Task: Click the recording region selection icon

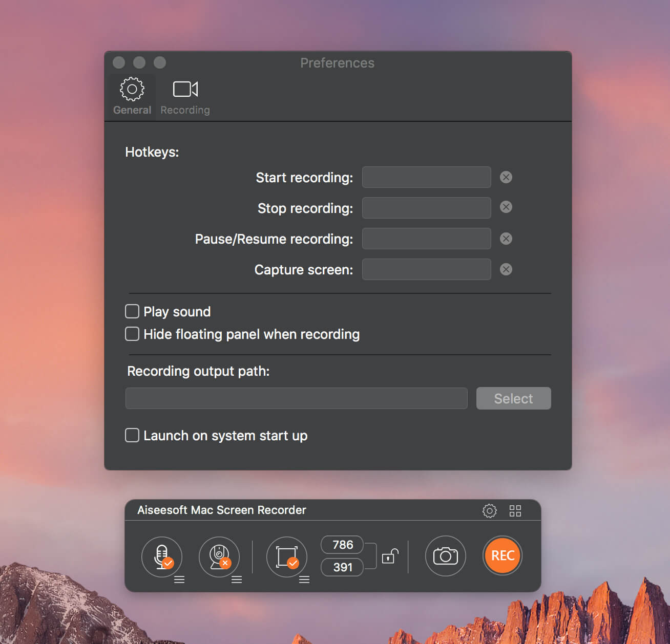Action: click(287, 556)
